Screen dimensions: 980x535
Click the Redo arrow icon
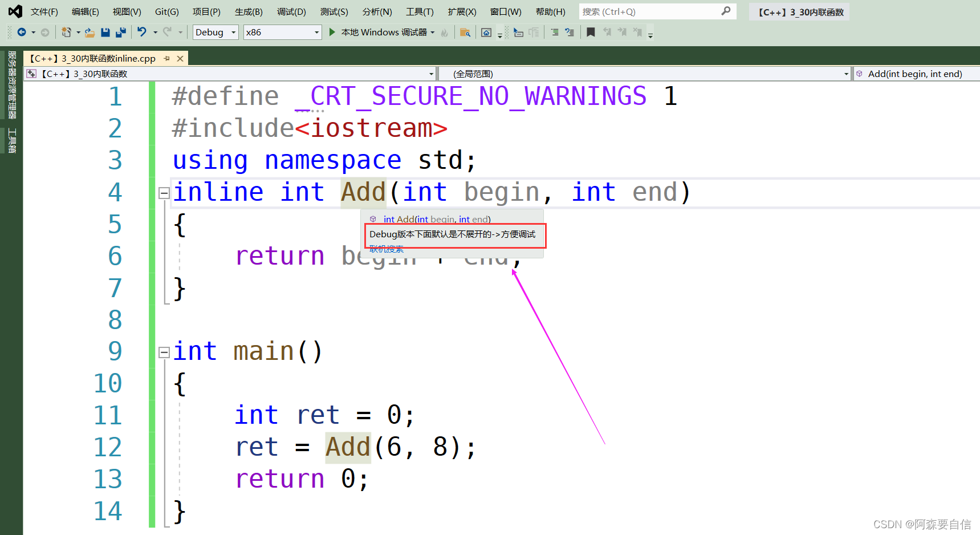point(167,33)
